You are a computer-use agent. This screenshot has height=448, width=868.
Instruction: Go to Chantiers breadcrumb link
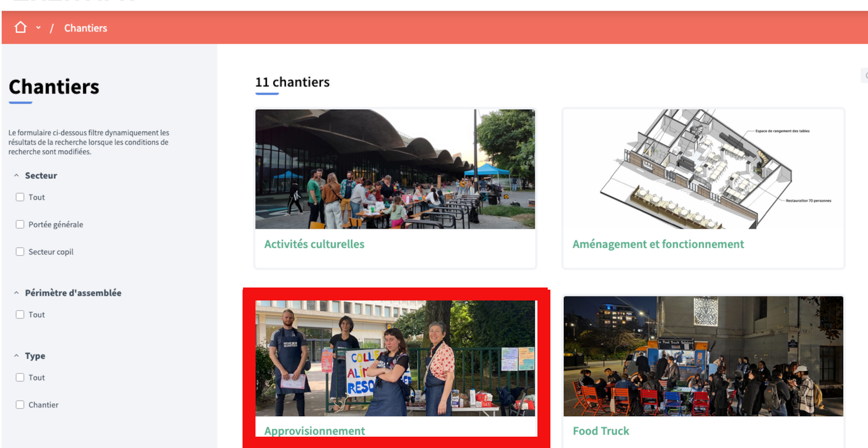pos(85,28)
